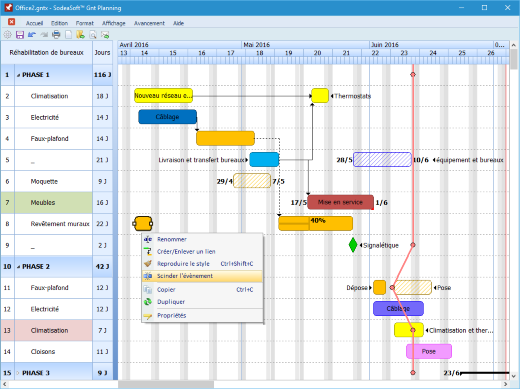Expand the PHASE 3 group
520x389 pixels.
18,373
